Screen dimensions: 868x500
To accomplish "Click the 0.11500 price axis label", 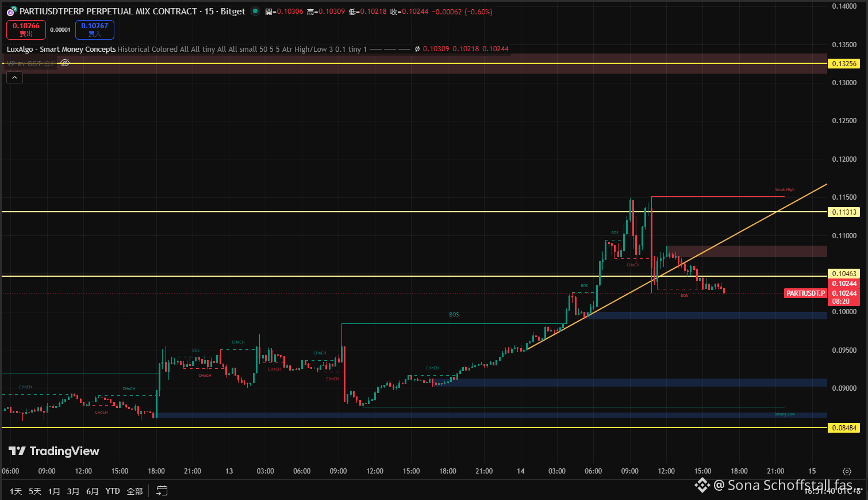I will 844,197.
